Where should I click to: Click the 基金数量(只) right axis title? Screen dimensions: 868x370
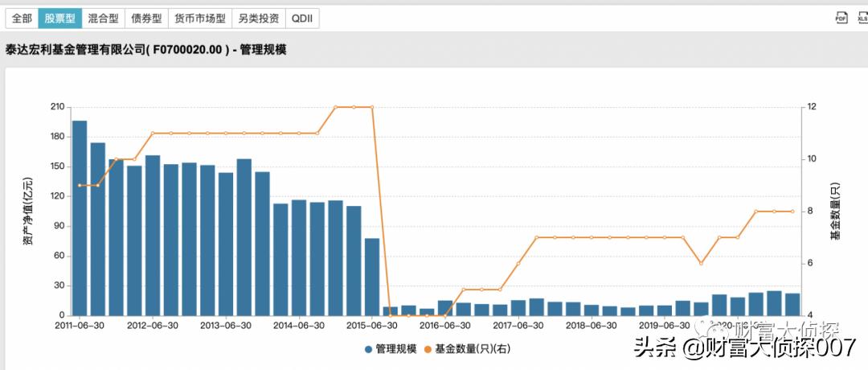pyautogui.click(x=835, y=212)
